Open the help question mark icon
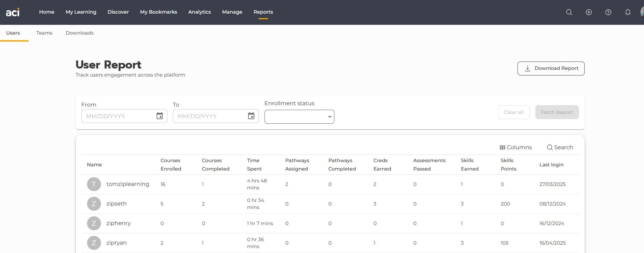The height and width of the screenshot is (253, 644). click(x=608, y=12)
